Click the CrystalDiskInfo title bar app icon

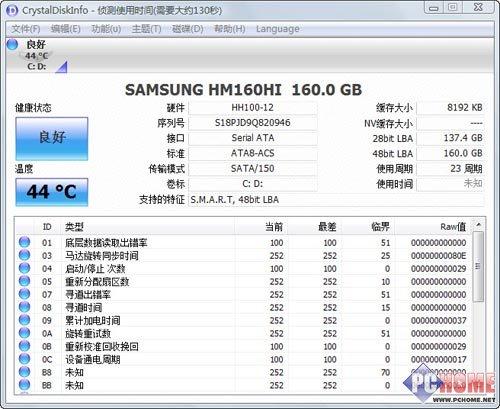(12, 10)
